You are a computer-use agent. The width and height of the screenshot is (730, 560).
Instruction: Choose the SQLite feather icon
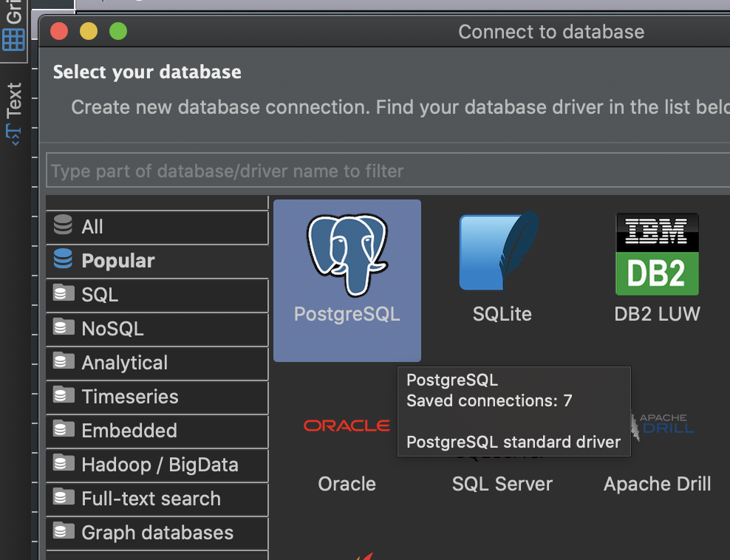pyautogui.click(x=499, y=253)
